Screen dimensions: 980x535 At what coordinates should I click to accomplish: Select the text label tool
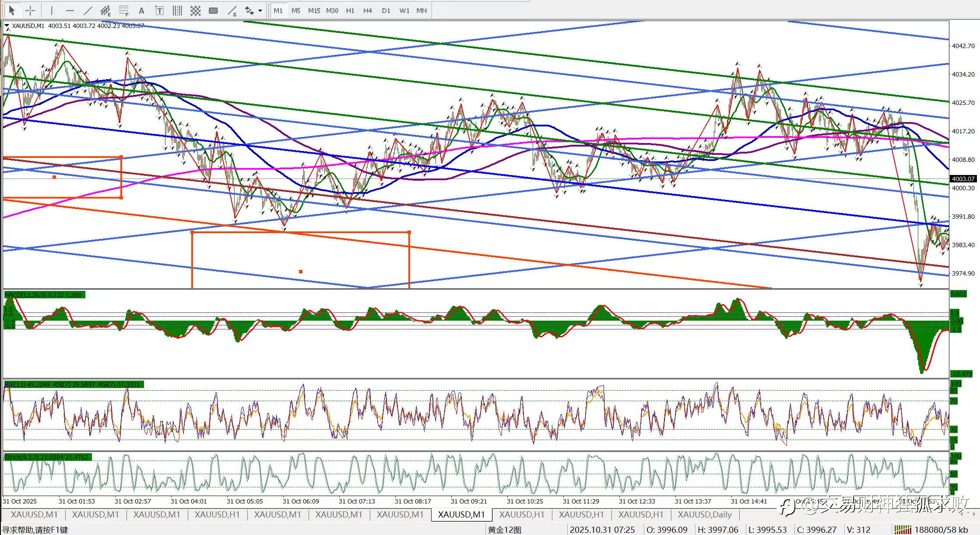pyautogui.click(x=159, y=10)
